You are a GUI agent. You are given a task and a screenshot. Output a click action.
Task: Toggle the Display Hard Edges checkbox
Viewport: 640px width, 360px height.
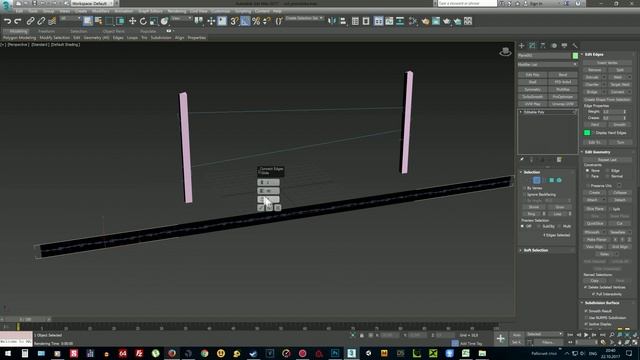(x=593, y=133)
